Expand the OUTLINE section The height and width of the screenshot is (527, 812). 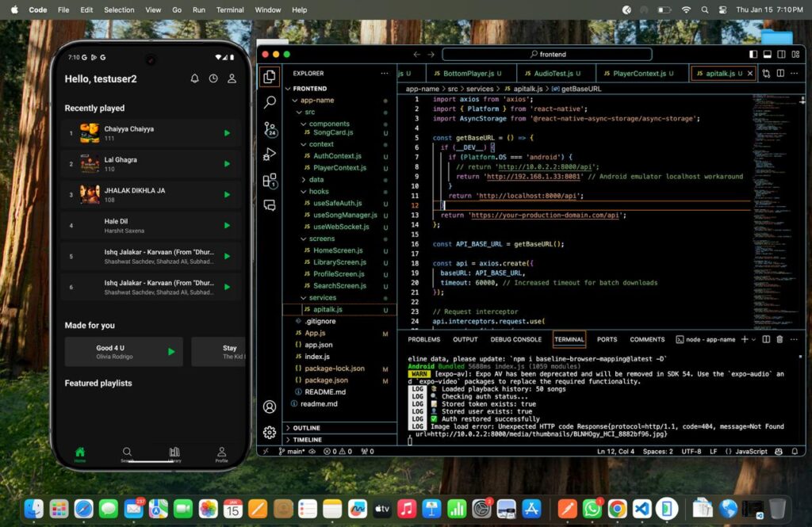(x=307, y=428)
